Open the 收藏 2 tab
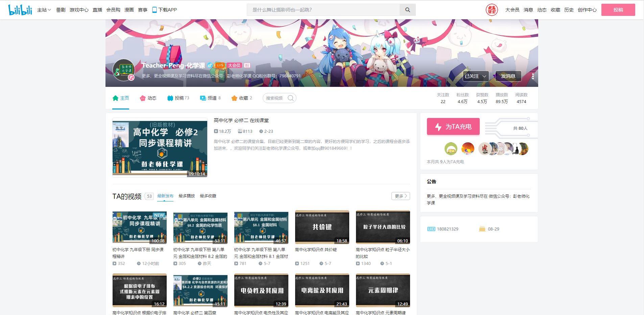 point(241,98)
